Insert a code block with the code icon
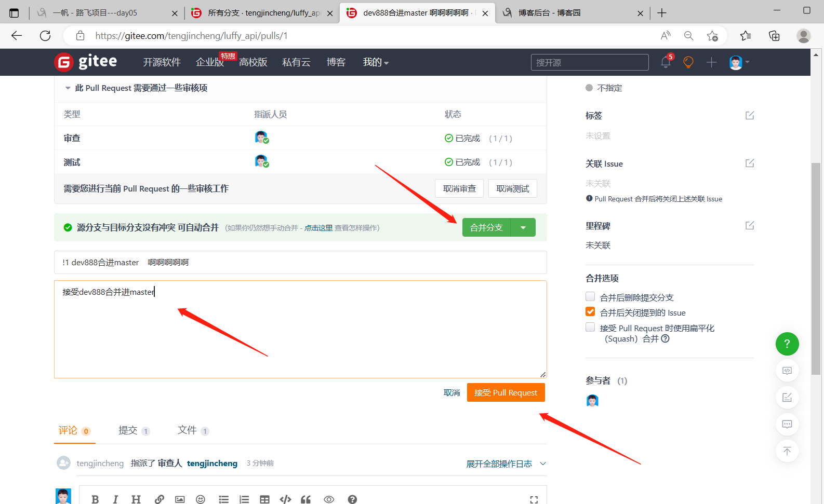 point(285,499)
